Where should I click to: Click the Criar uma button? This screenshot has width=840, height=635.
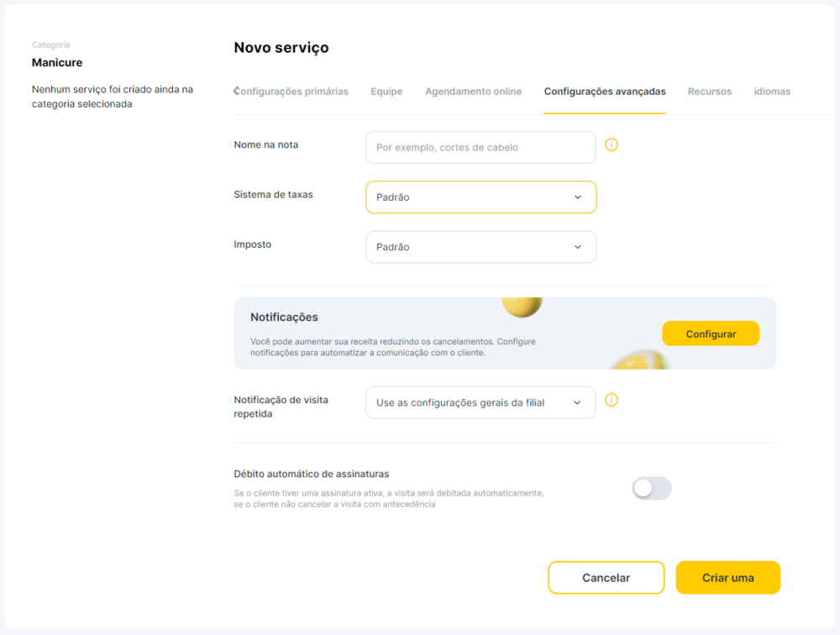728,578
